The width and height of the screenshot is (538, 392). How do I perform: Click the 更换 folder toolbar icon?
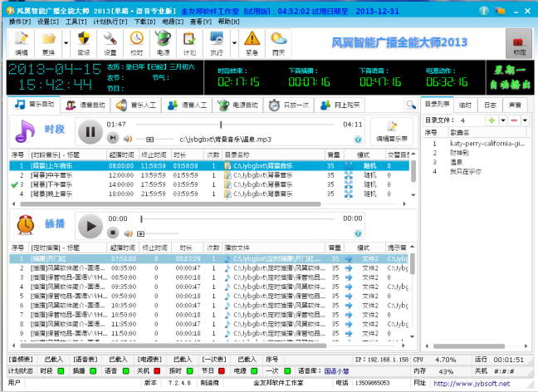pos(48,43)
